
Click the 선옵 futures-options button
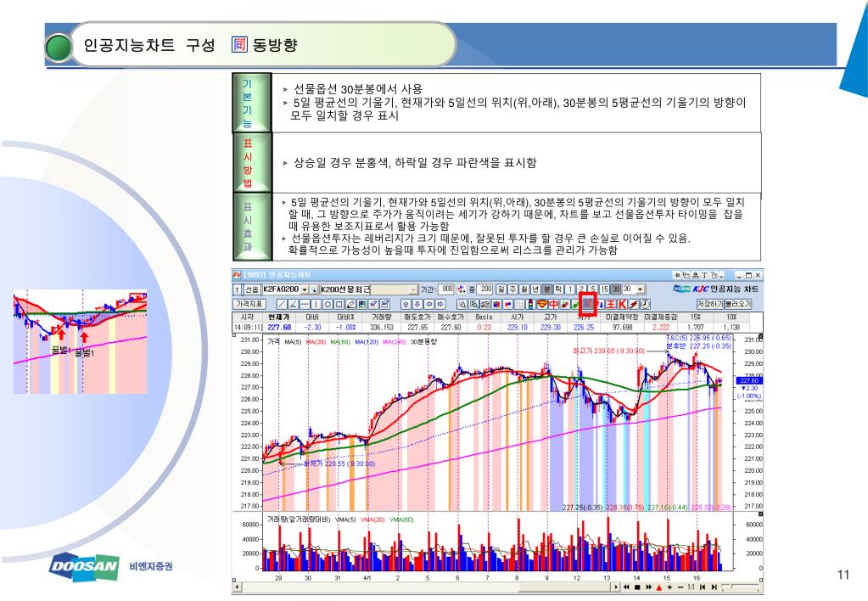pyautogui.click(x=252, y=289)
